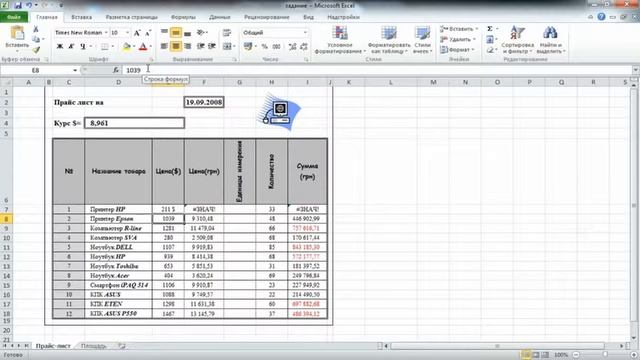Switch to the Формулы tab
Image resolution: width=640 pixels, height=360 pixels.
tap(183, 17)
